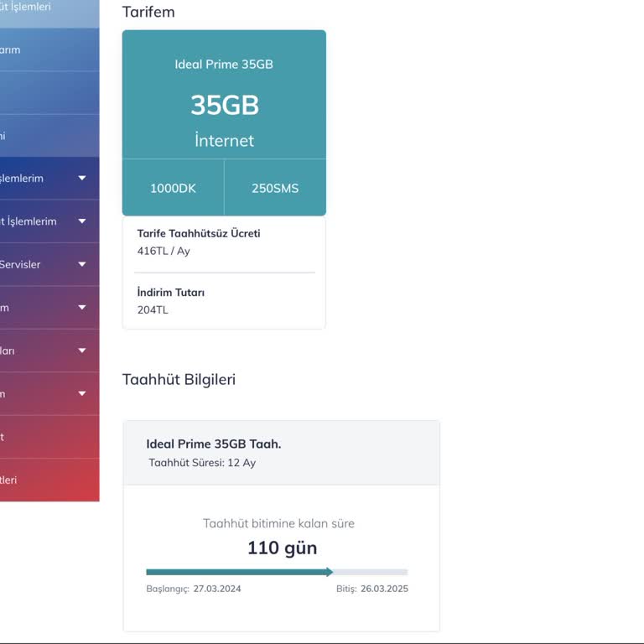Click the large 35GB value
Image resolution: width=644 pixels, height=644 pixels.
click(225, 105)
